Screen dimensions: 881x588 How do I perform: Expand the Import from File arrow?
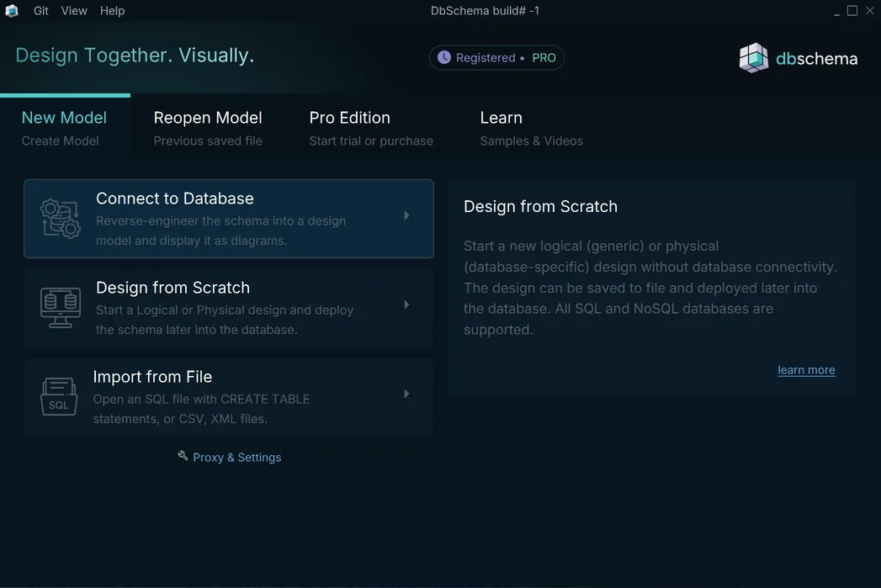pos(406,393)
